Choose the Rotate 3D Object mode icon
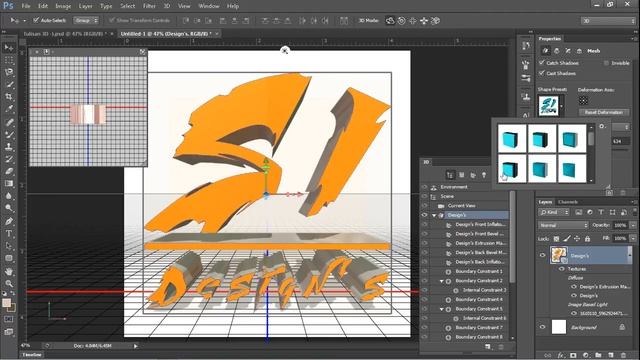The width and height of the screenshot is (640, 360). 390,20
